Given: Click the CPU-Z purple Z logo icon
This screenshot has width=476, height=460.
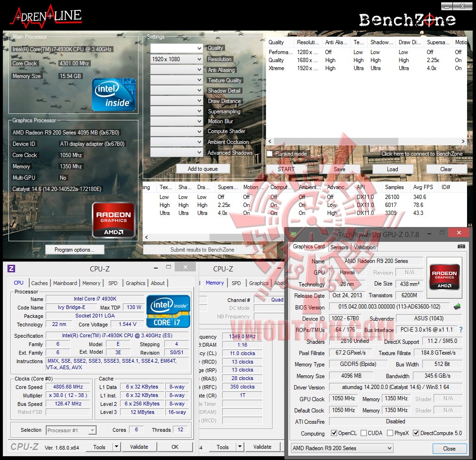Looking at the screenshot, I should point(11,269).
